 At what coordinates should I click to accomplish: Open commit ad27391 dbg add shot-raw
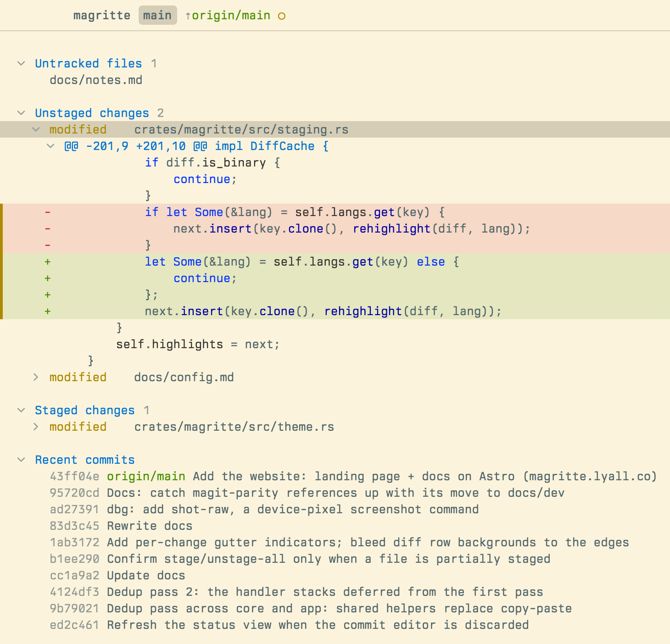[x=264, y=509]
